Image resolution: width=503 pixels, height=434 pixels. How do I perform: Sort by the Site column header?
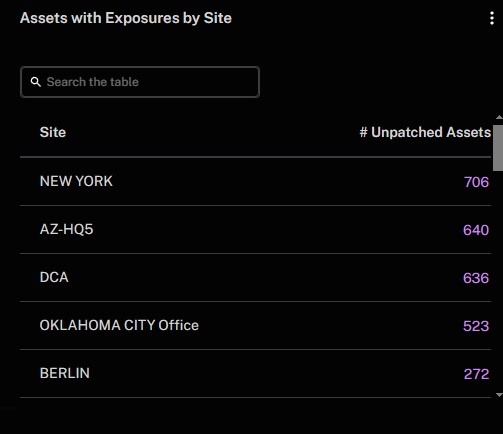click(x=53, y=132)
